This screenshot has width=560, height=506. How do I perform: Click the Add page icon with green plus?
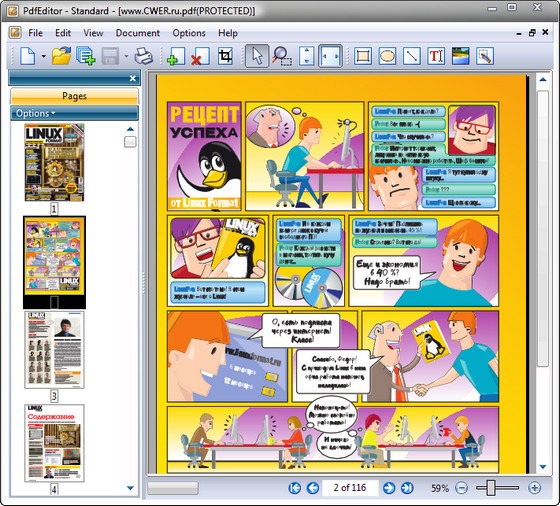pyautogui.click(x=176, y=56)
